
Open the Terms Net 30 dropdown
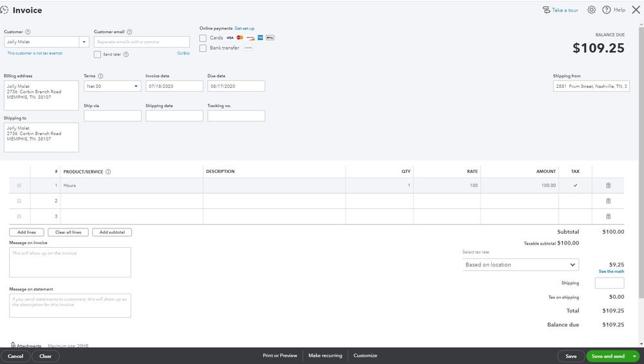click(113, 86)
